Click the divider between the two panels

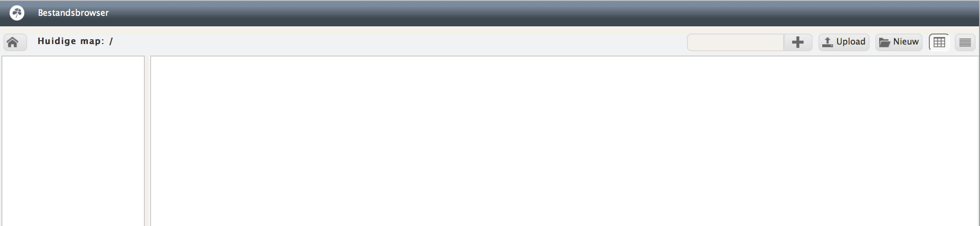[147, 141]
